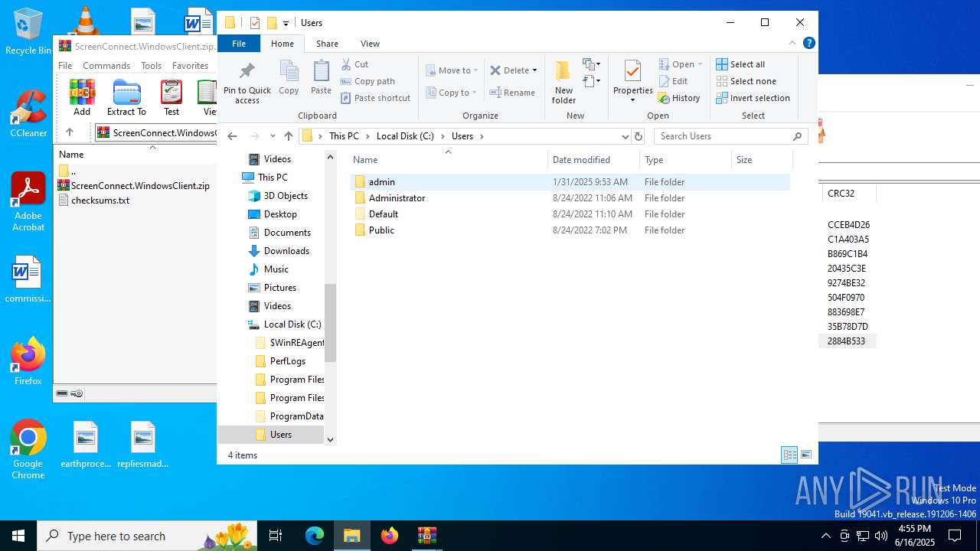Click Explorer Help question mark icon
This screenshot has height=551, width=980.
pos(808,44)
